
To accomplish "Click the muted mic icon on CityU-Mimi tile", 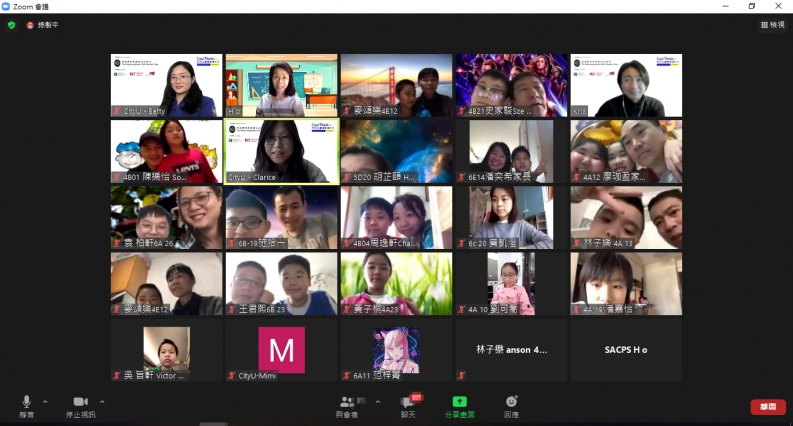I will coord(232,376).
